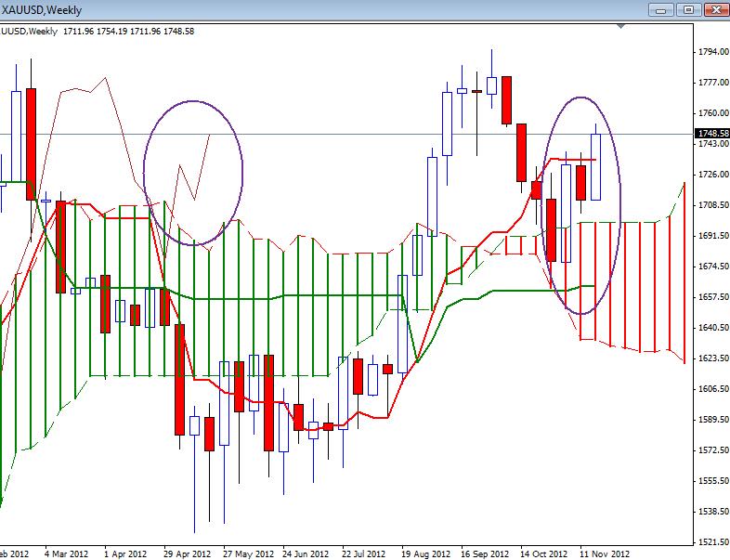Click the 1 Apr 2012 date label
The width and height of the screenshot is (730, 560).
pyautogui.click(x=125, y=553)
